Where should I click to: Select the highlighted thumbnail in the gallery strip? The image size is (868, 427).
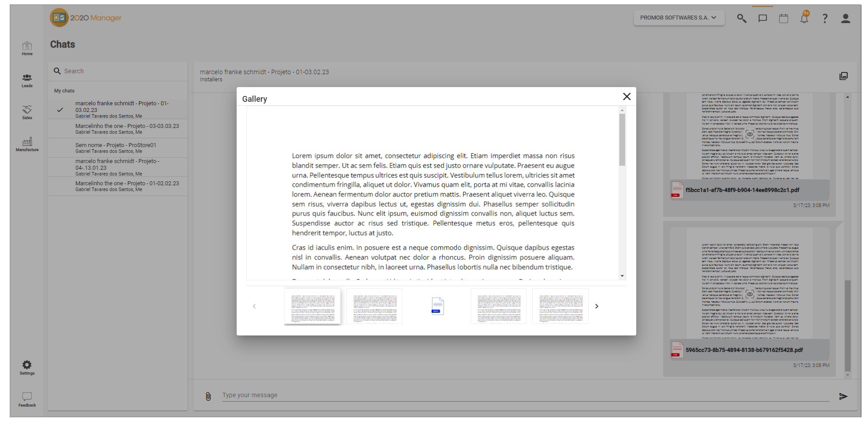point(313,306)
